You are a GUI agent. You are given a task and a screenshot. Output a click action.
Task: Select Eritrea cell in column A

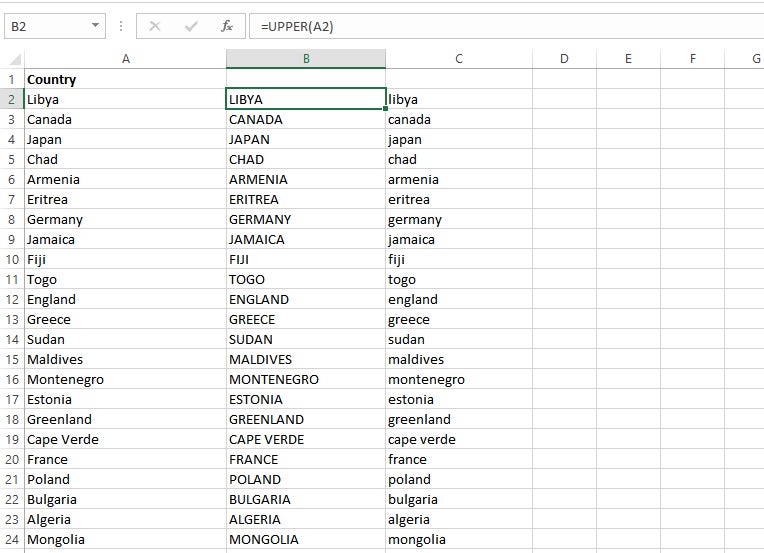(125, 199)
